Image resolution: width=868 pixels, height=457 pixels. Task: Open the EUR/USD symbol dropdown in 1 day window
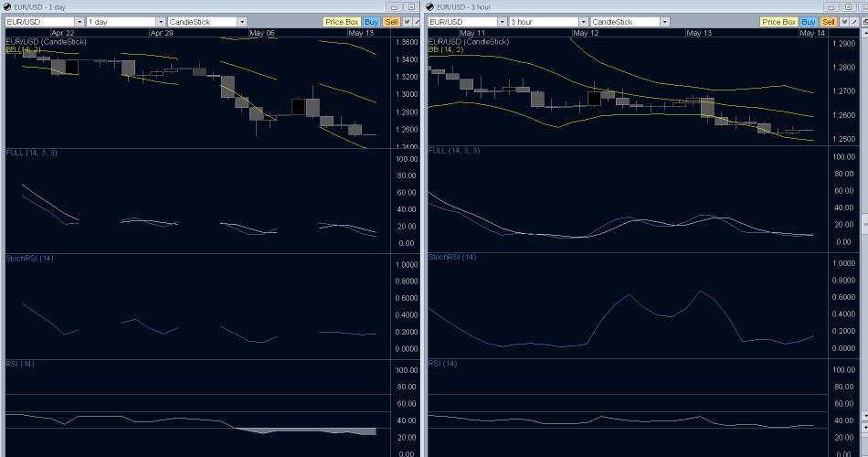[79, 22]
